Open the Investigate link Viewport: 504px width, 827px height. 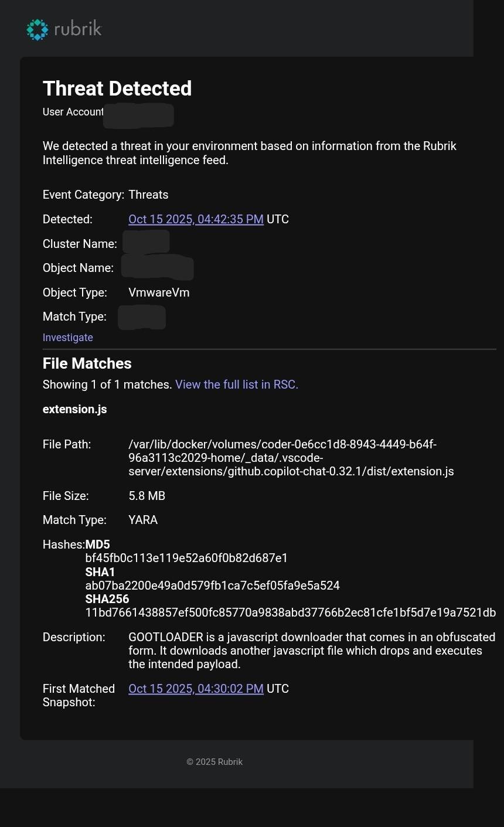[67, 338]
